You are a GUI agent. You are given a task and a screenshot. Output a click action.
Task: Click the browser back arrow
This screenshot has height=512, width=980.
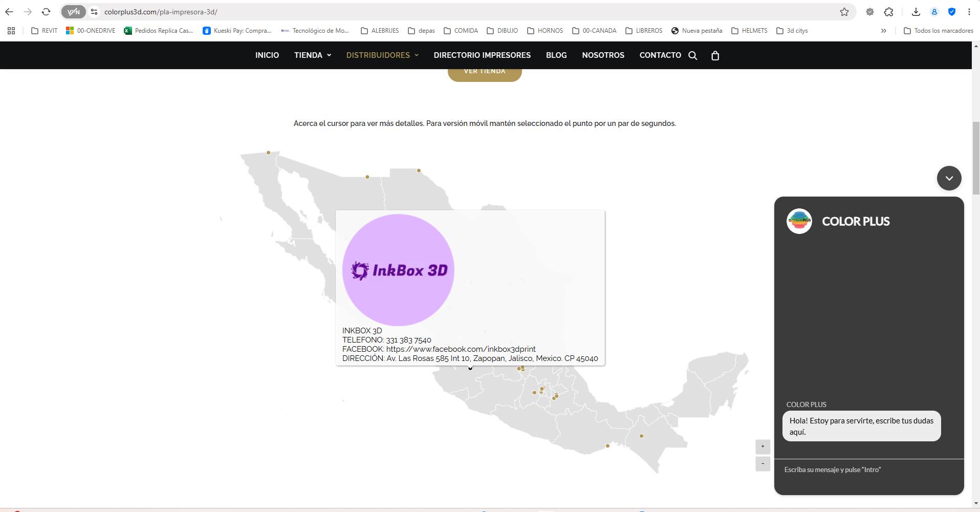[9, 12]
